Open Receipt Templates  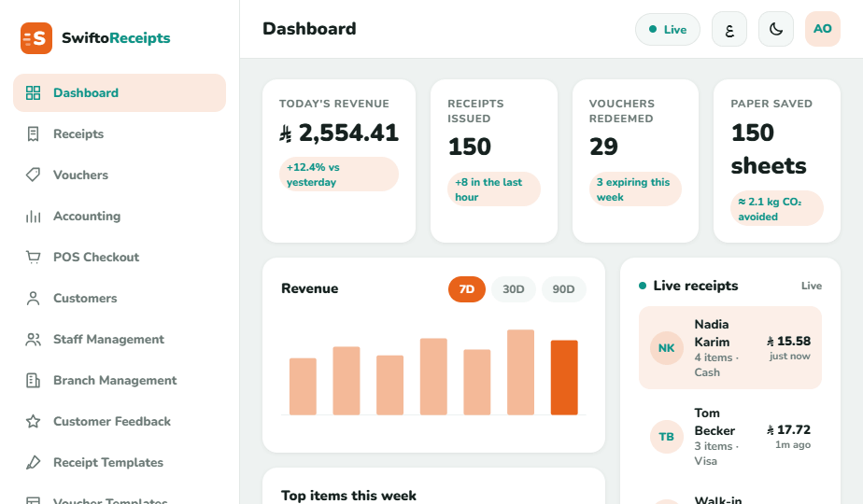[120, 463]
